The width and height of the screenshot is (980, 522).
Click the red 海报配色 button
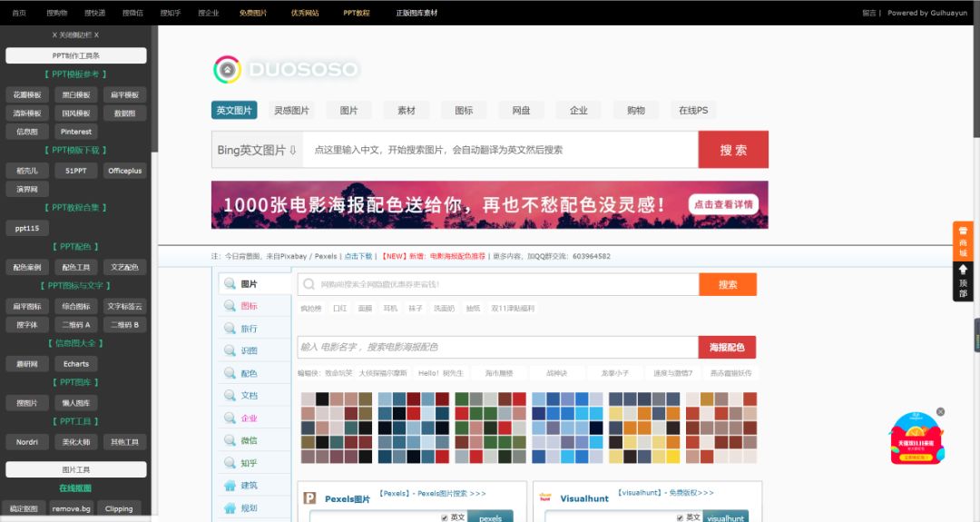coord(727,347)
